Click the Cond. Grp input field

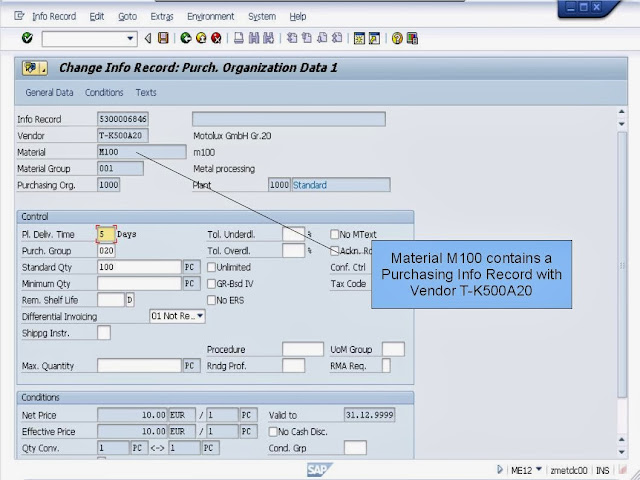[x=355, y=448]
